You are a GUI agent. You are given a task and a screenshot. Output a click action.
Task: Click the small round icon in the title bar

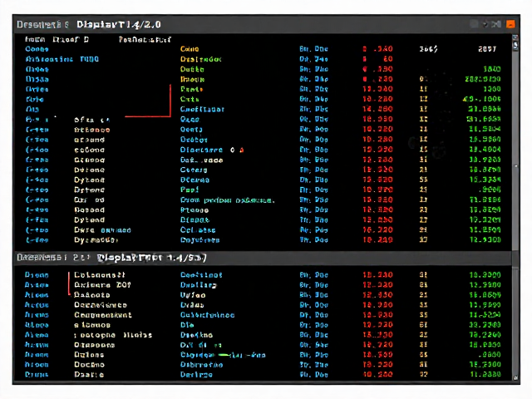coord(485,24)
